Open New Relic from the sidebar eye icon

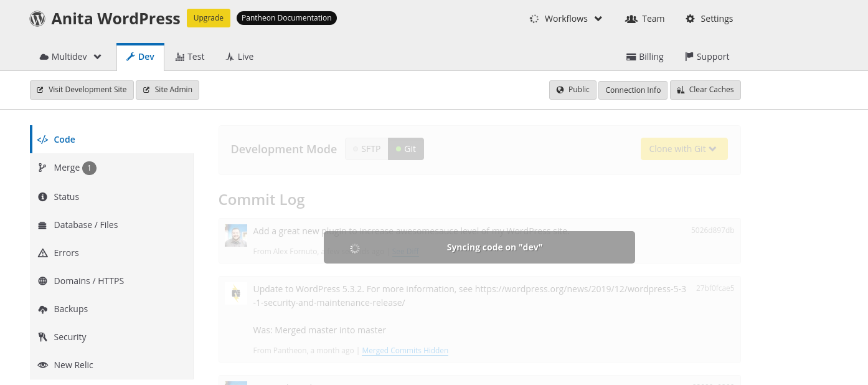[42, 364]
